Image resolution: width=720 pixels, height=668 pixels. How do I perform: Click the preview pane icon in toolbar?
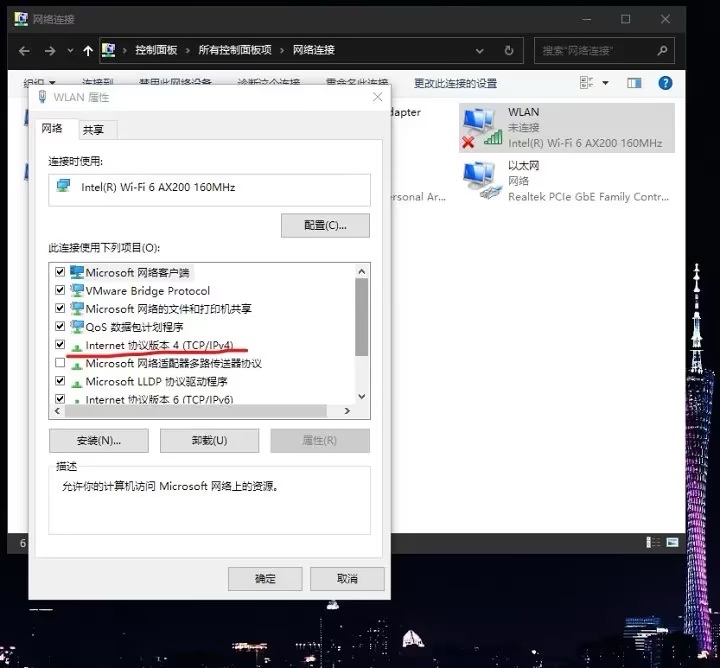(x=632, y=84)
